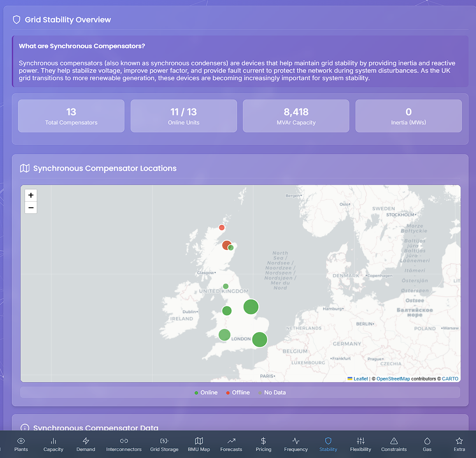Open Grid Storage battery icon

pyautogui.click(x=164, y=441)
